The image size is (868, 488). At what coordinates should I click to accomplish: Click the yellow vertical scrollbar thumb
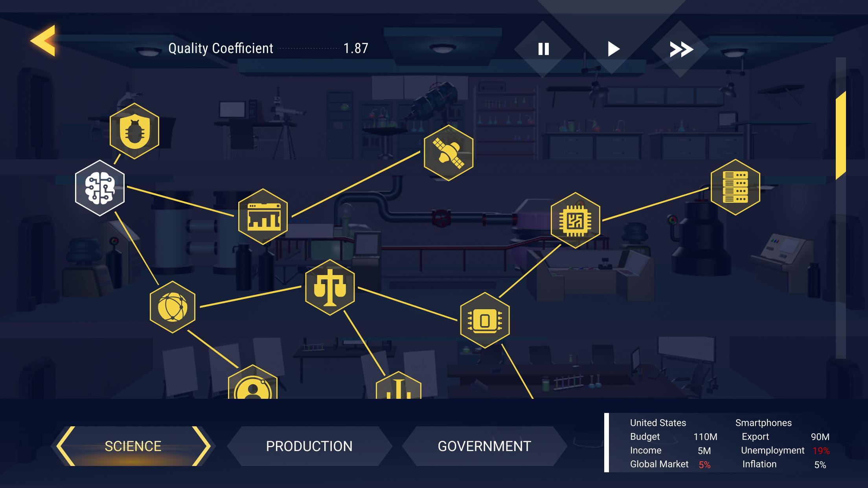point(840,136)
